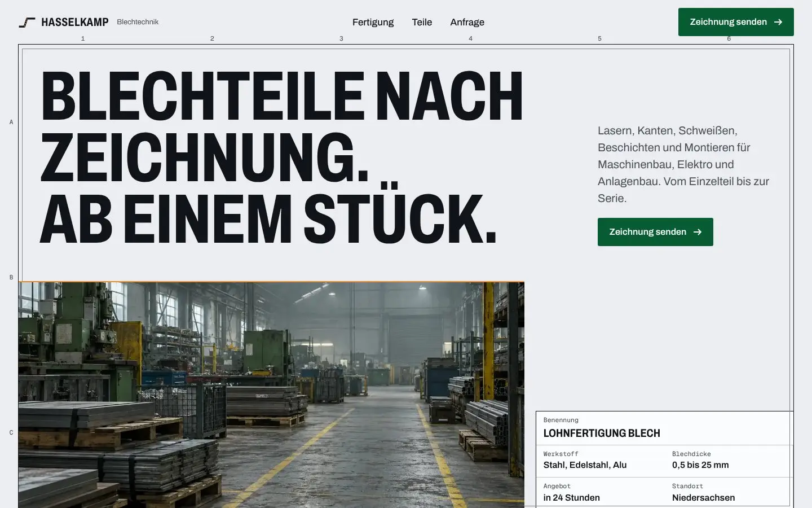
Task: Click the Hasselkamp logo mark icon
Action: tap(27, 23)
